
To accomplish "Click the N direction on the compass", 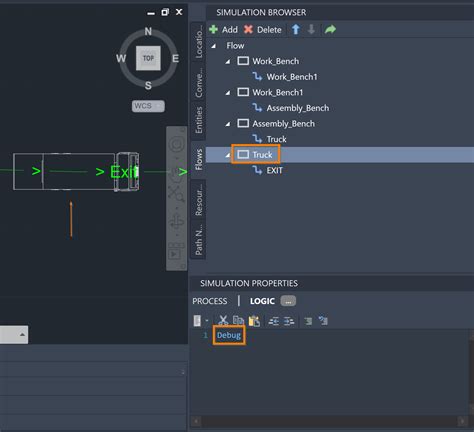I will (x=148, y=31).
